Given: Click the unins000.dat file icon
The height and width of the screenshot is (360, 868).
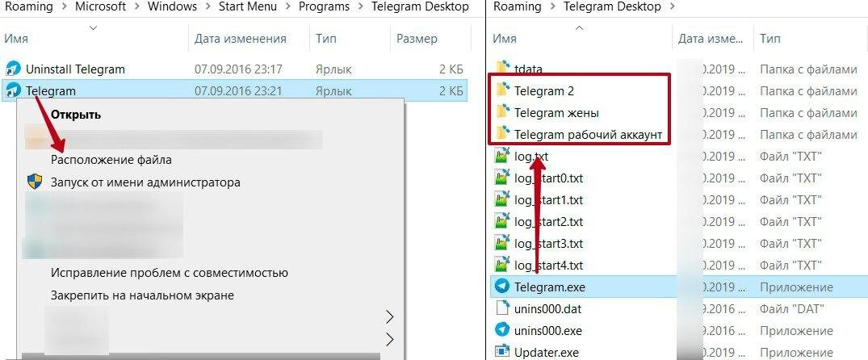Looking at the screenshot, I should click(x=502, y=308).
